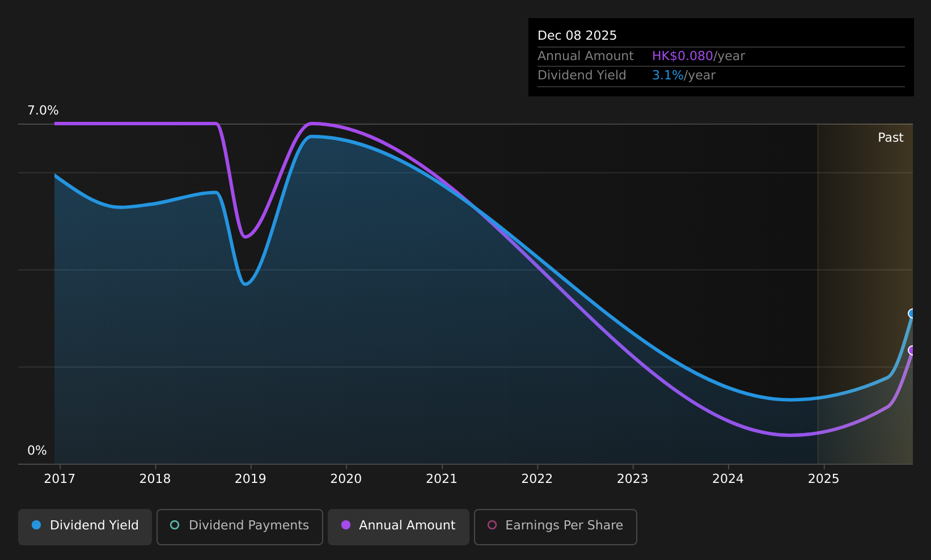Click the Dec 08 2025 tooltip date
This screenshot has width=931, height=560.
(577, 36)
